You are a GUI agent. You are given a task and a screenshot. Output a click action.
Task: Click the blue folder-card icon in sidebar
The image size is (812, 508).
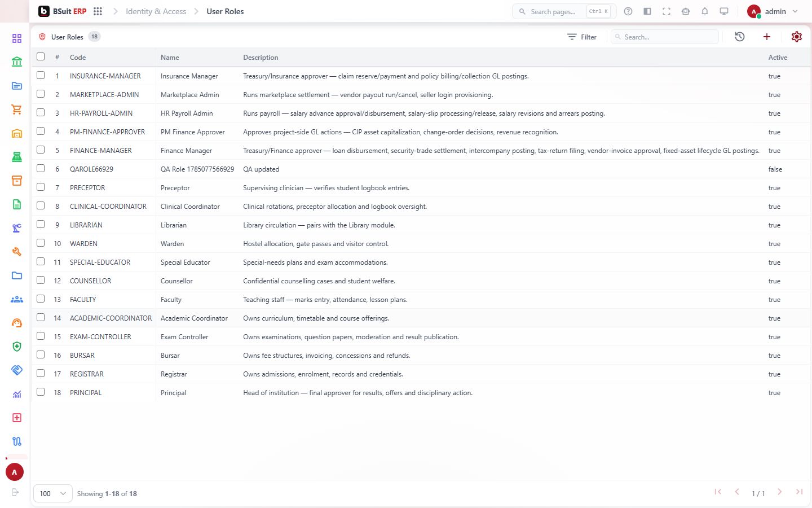(17, 86)
